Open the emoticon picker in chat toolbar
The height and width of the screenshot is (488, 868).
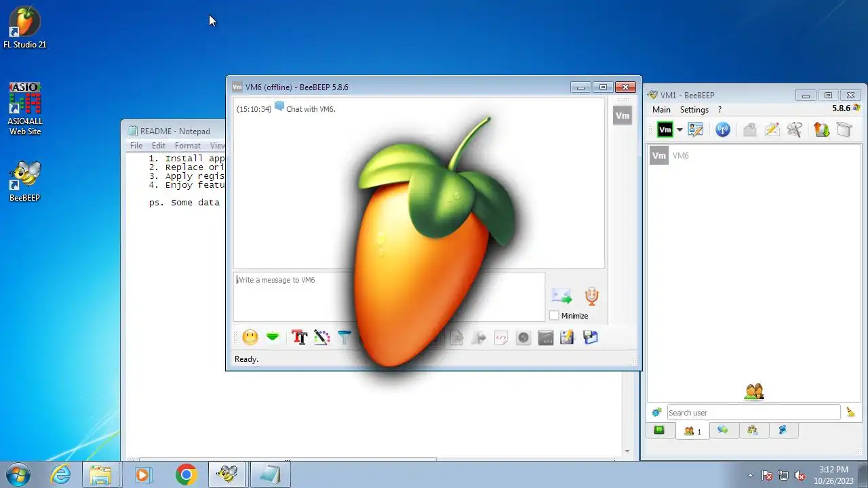tap(250, 338)
